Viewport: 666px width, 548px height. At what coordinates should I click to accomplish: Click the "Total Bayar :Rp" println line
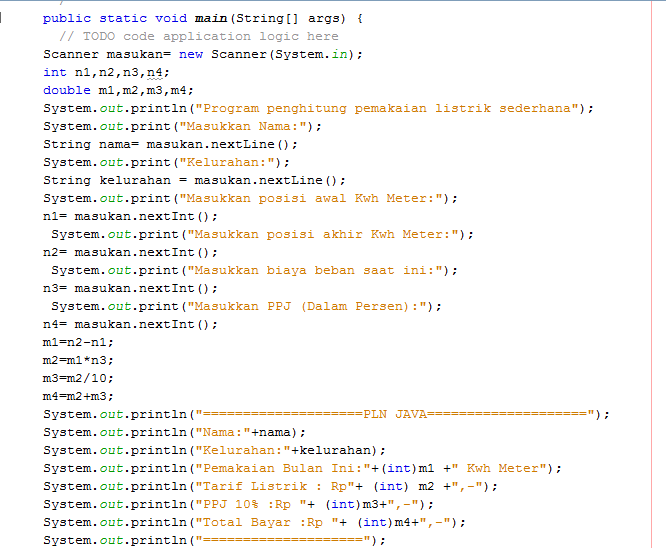(x=254, y=523)
